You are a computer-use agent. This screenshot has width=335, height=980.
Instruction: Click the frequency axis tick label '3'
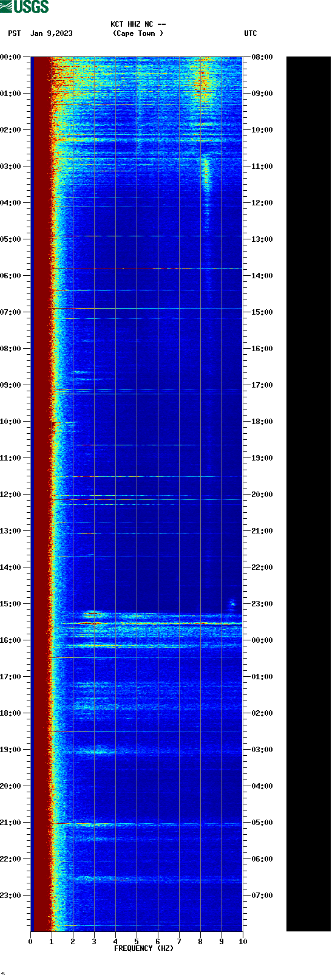click(94, 942)
